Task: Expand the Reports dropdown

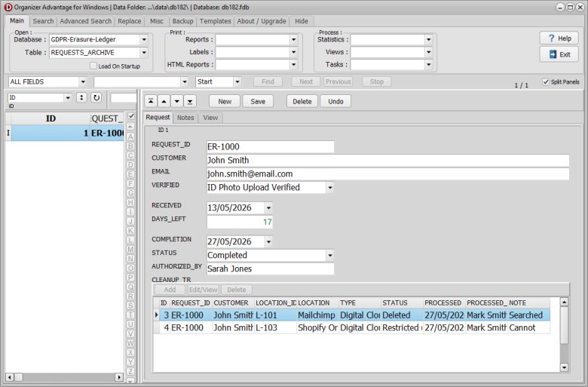Action: [294, 39]
